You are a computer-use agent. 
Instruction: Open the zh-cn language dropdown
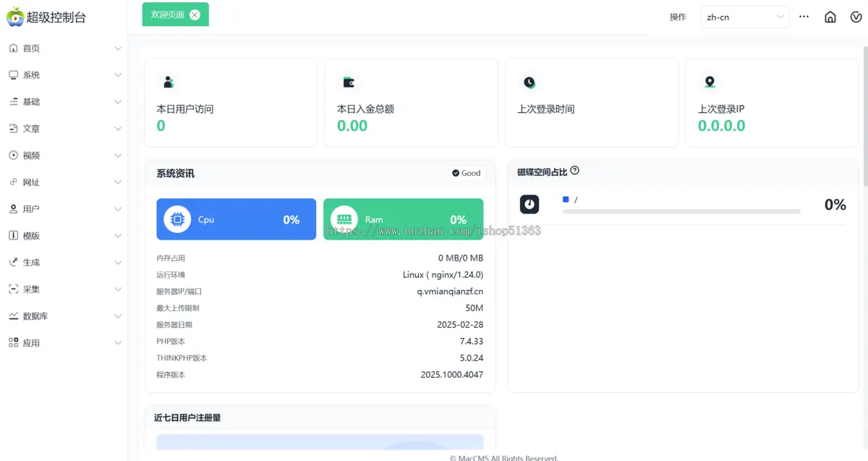pyautogui.click(x=744, y=17)
